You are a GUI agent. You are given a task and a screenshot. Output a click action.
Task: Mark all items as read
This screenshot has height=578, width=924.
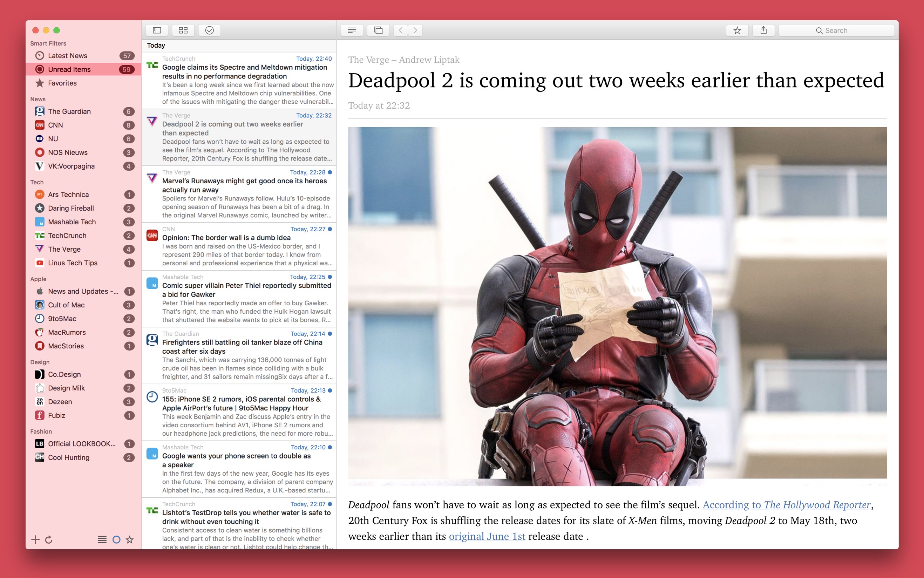(x=210, y=30)
